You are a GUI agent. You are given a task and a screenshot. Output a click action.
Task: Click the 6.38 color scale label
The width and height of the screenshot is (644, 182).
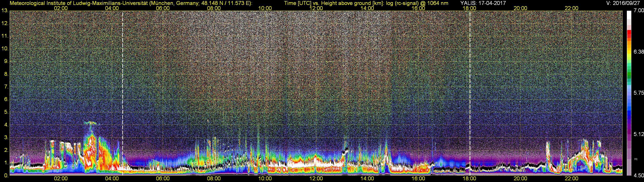pyautogui.click(x=638, y=52)
